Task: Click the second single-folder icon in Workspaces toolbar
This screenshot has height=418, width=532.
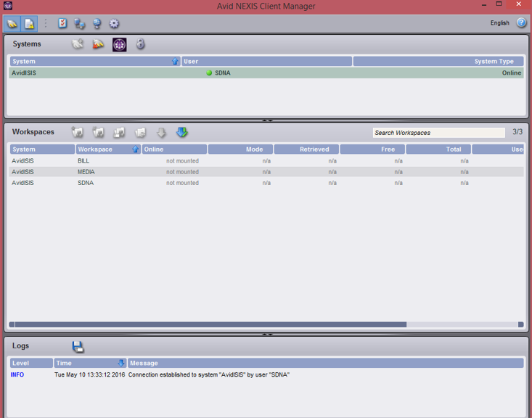Action: (99, 132)
